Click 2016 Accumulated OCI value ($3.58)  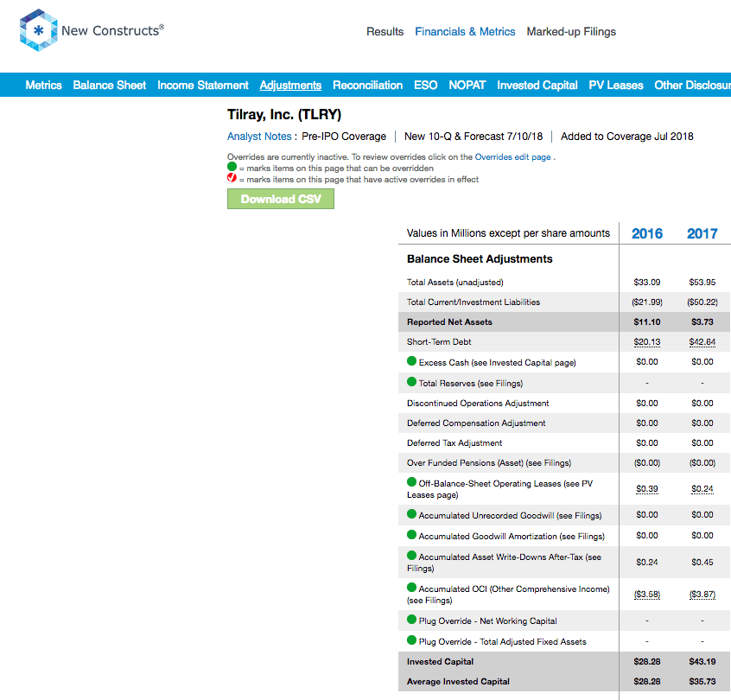(x=647, y=595)
